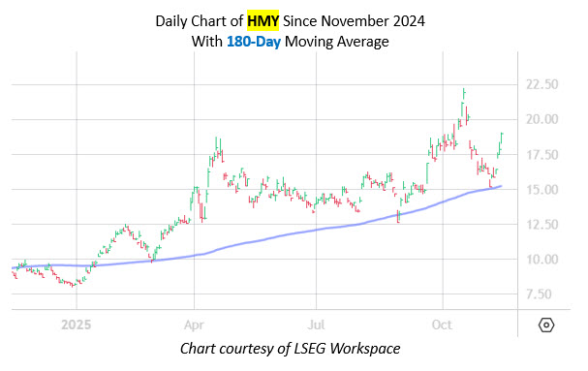Click the 15.00 price axis label
This screenshot has width=588, height=371.
[542, 190]
